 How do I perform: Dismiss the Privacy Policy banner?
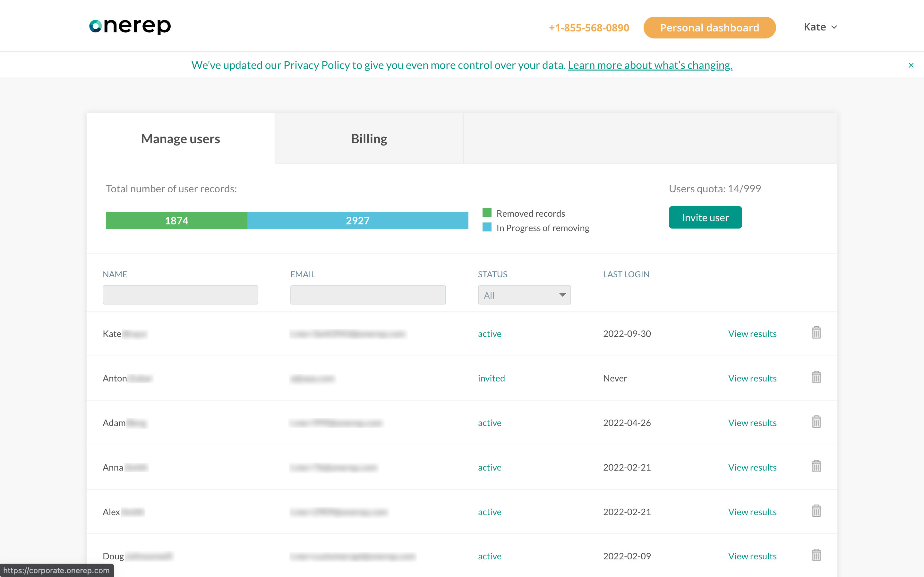tap(911, 65)
